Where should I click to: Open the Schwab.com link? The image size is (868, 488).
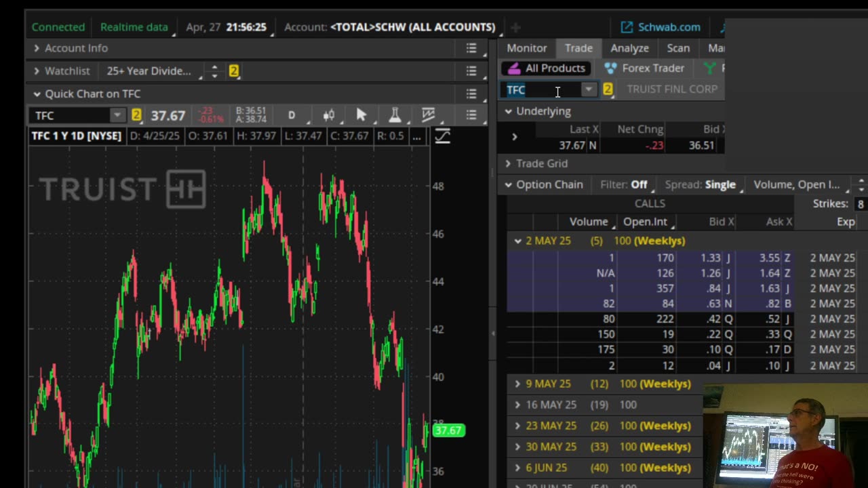(669, 27)
